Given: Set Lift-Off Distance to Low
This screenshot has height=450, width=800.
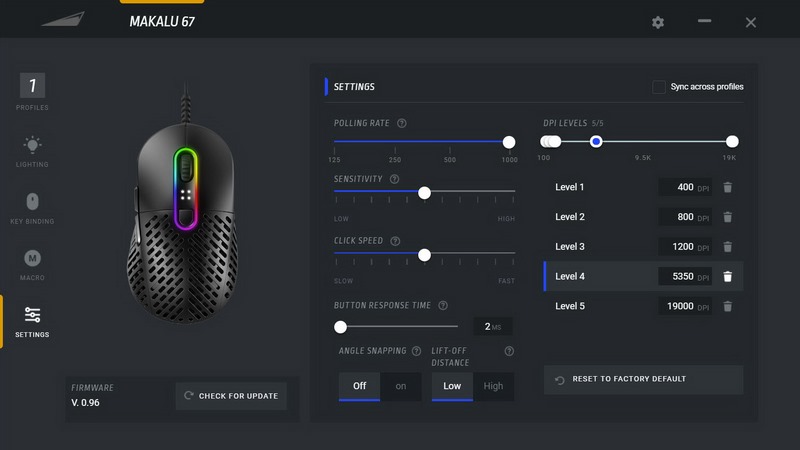Looking at the screenshot, I should tap(452, 386).
